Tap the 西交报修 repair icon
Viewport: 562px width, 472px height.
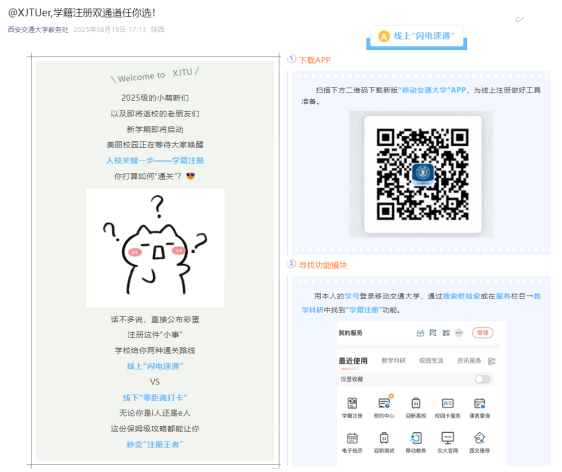pyautogui.click(x=479, y=438)
